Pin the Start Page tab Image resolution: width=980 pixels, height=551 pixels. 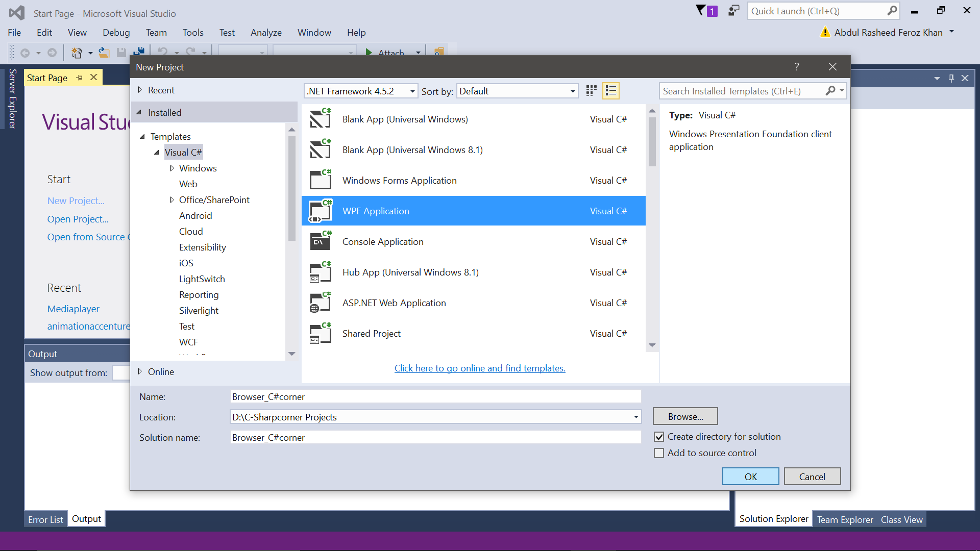(x=80, y=78)
